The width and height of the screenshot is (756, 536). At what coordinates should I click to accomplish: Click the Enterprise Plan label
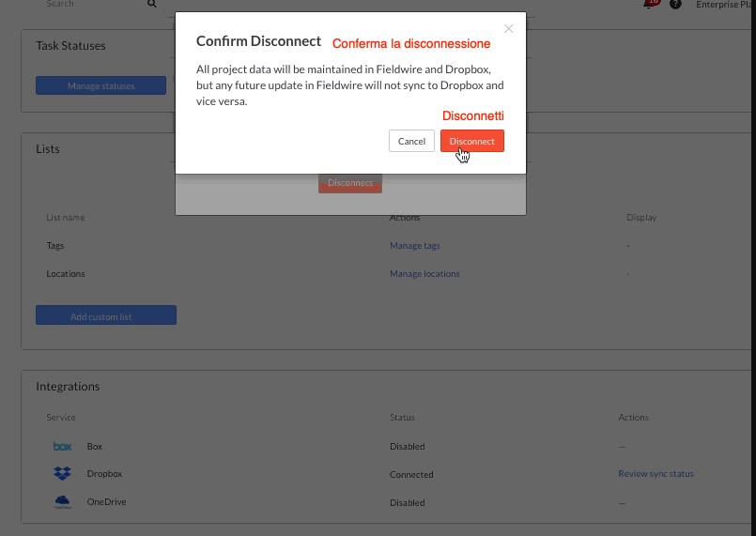(x=724, y=5)
